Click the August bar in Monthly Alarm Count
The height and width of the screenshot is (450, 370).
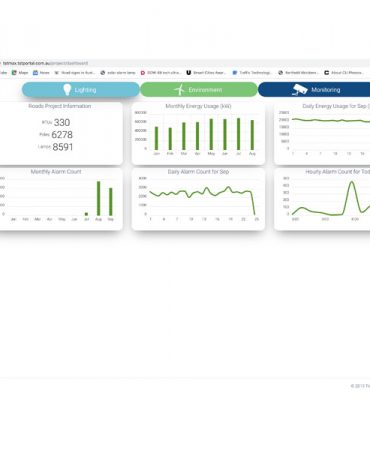98,198
